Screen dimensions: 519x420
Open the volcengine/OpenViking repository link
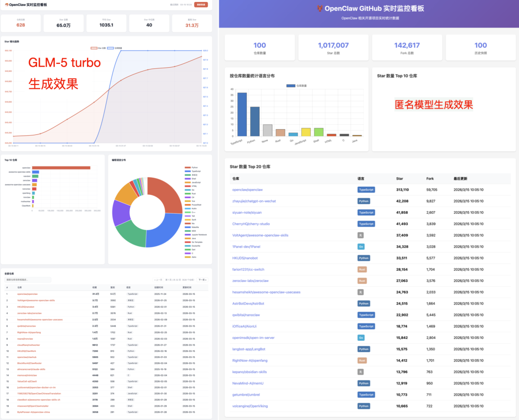(x=250, y=406)
